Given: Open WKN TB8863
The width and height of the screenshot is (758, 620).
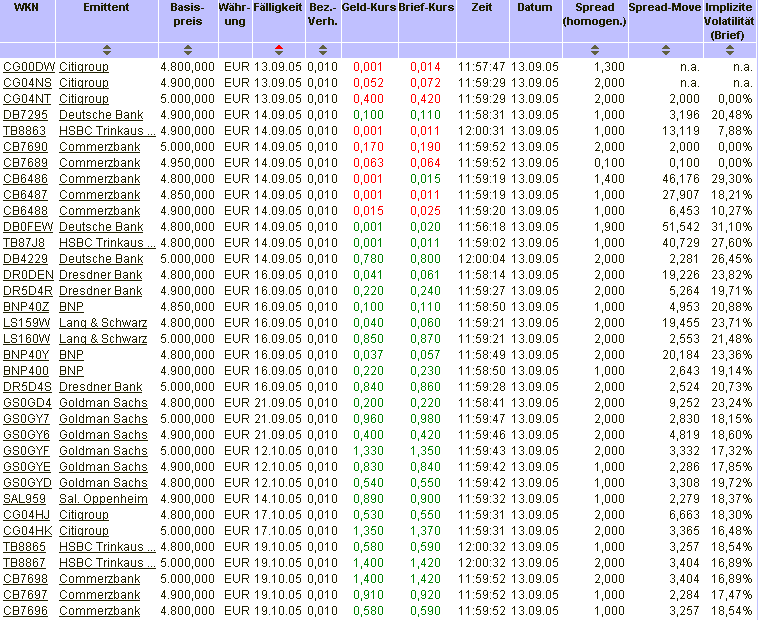Looking at the screenshot, I should 25,130.
